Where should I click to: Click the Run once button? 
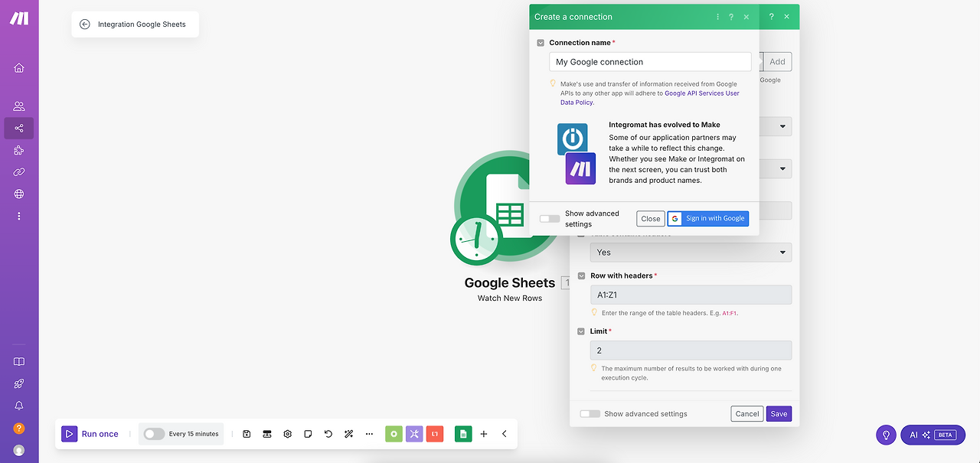click(x=91, y=434)
